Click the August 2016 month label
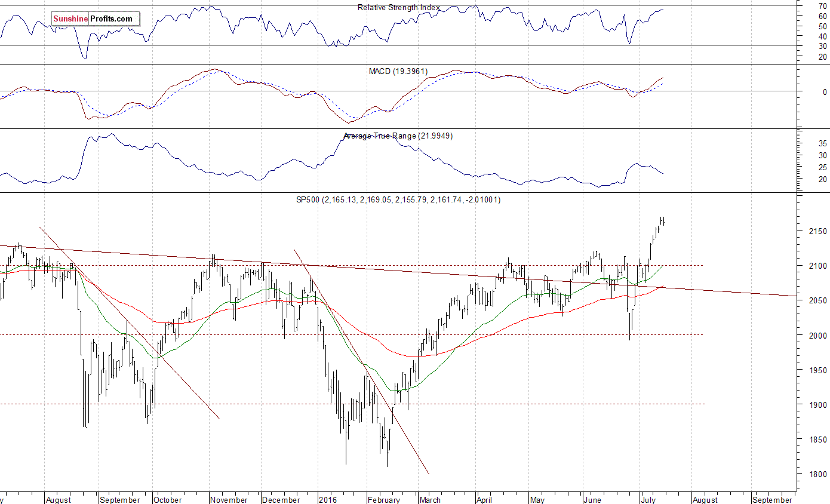 click(705, 500)
